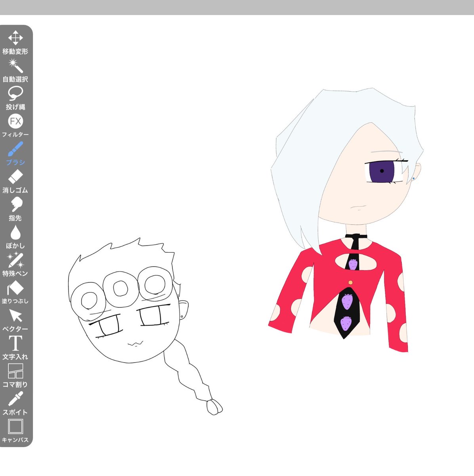Select the Bucket Fill (塗りつぶし) tool
Viewport: 474px width, 476px height.
[x=15, y=292]
